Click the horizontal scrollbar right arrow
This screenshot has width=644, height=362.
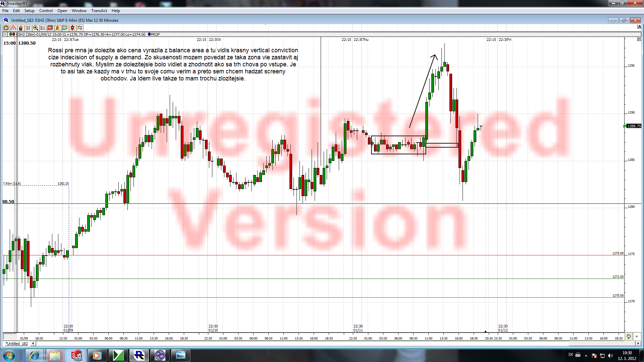(x=638, y=344)
